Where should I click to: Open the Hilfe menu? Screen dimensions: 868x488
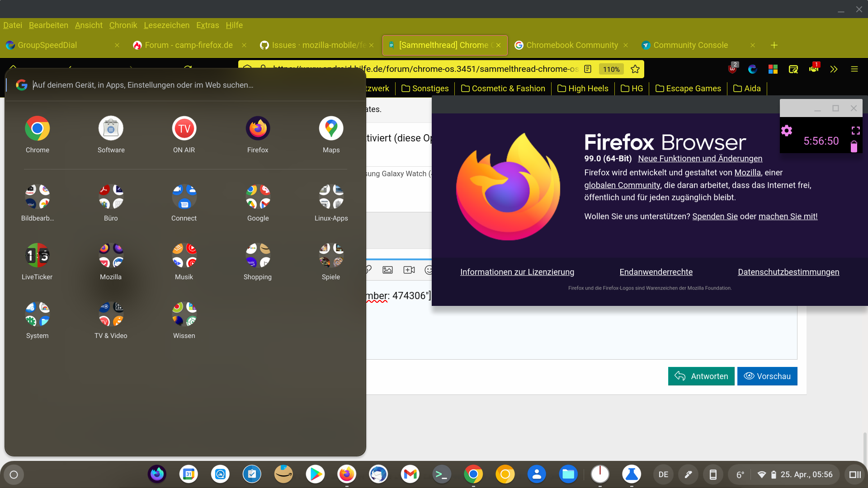pyautogui.click(x=234, y=25)
